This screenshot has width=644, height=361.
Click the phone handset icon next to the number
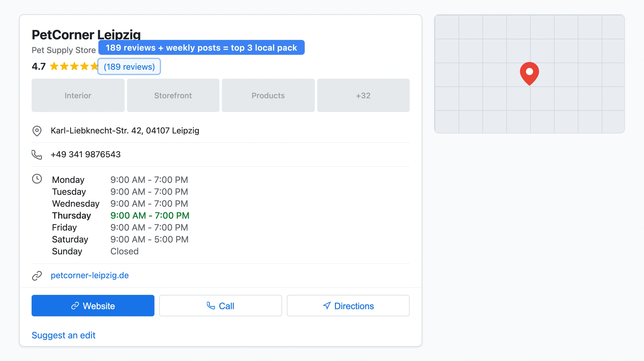[x=37, y=154]
